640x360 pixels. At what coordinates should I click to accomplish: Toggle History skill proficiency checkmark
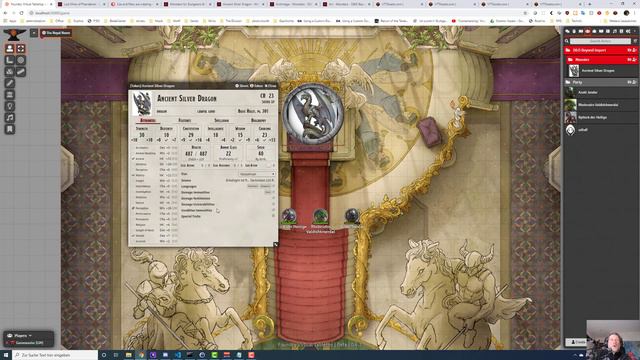coord(133,175)
